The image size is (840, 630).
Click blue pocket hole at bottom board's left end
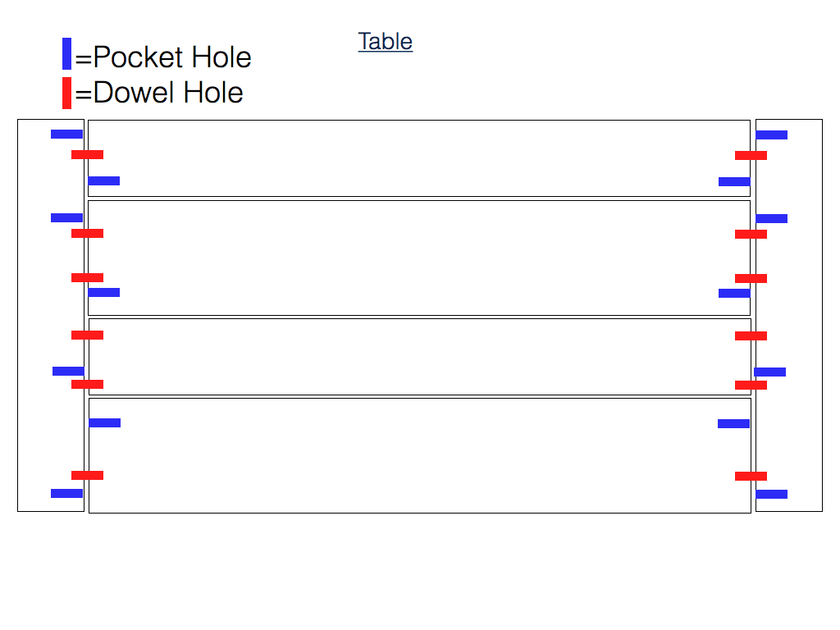click(104, 423)
